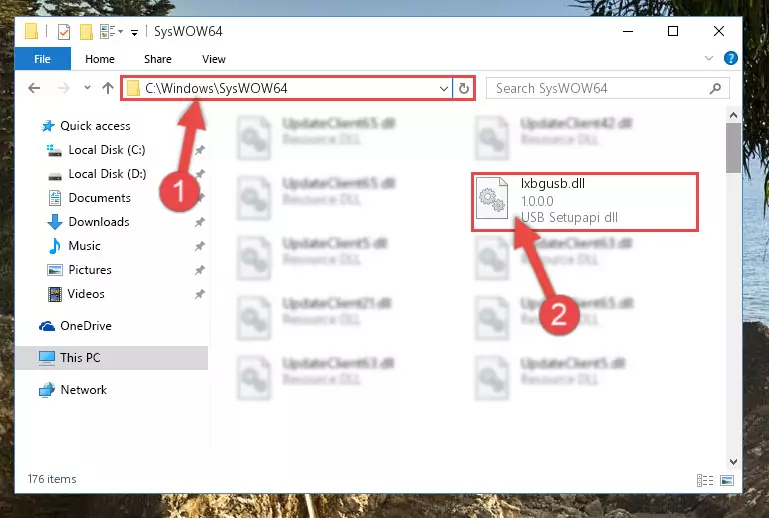
Task: Expand the address bar history dropdown
Action: coord(443,89)
